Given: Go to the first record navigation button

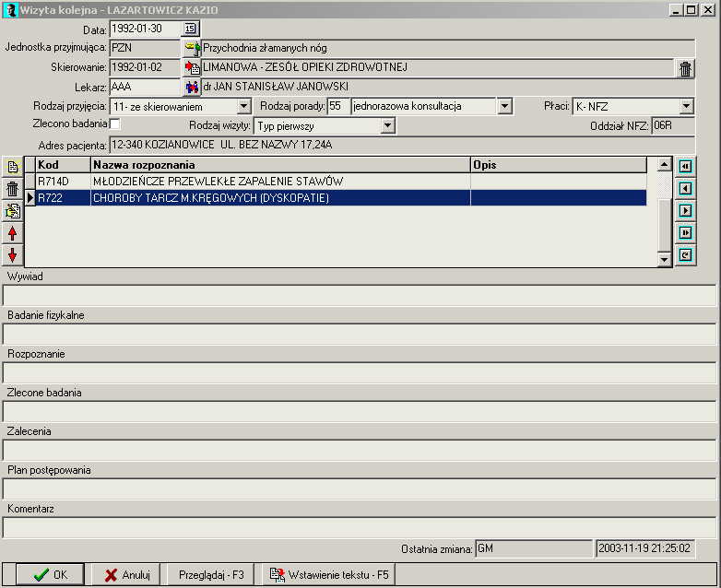Looking at the screenshot, I should [685, 166].
